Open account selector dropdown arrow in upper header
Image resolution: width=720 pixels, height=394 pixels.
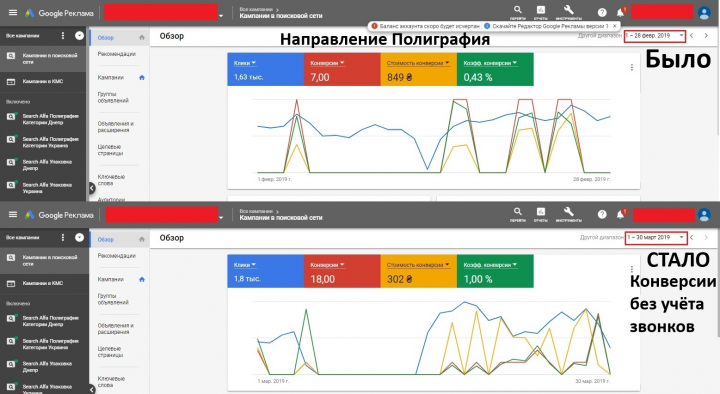221,16
